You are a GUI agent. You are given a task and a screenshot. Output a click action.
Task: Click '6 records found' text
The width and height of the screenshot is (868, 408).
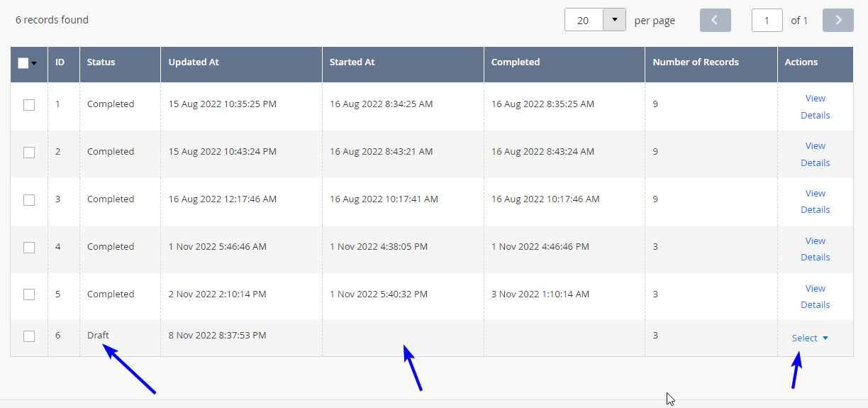coord(52,20)
